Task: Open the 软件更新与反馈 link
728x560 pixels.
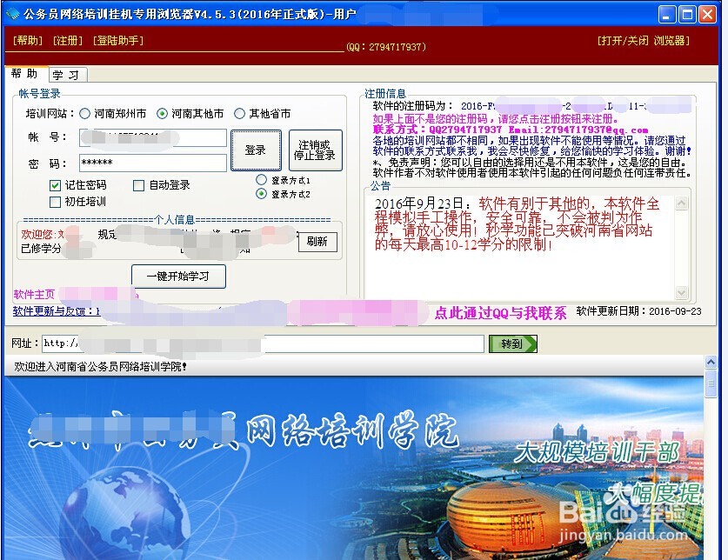Action: pyautogui.click(x=57, y=311)
